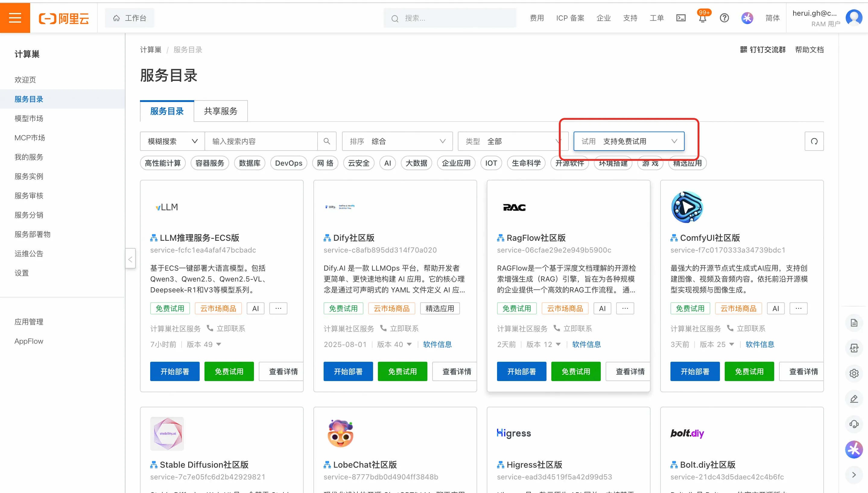Click the Alibaba Cloud logo
This screenshot has width=868, height=493.
[64, 18]
